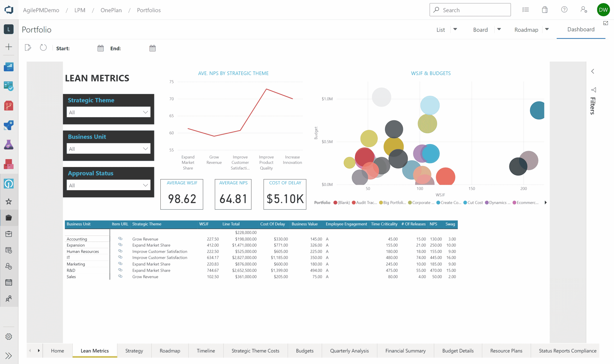Click the project settings gear icon

pyautogui.click(x=9, y=336)
